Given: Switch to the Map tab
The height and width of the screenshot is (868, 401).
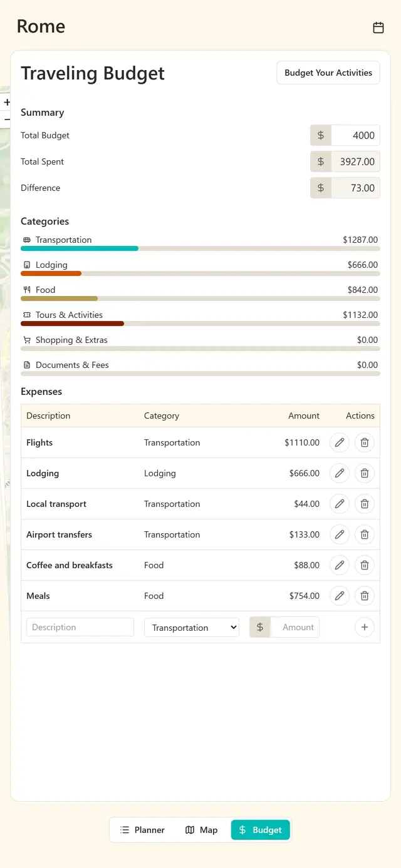Looking at the screenshot, I should 201,830.
